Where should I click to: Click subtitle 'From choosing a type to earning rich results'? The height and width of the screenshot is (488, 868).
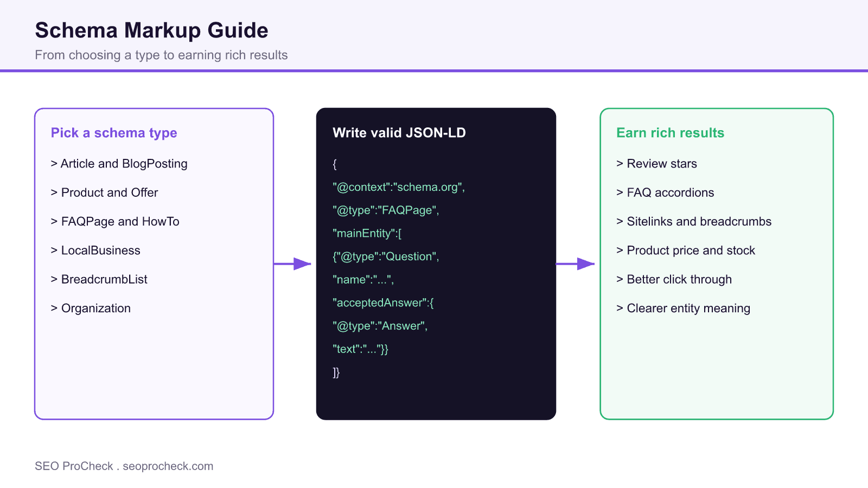pos(161,55)
